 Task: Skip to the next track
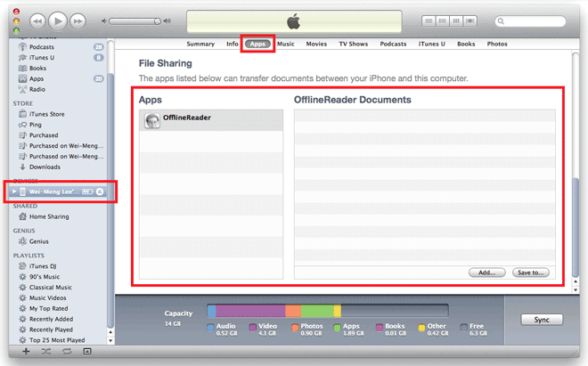(x=78, y=20)
